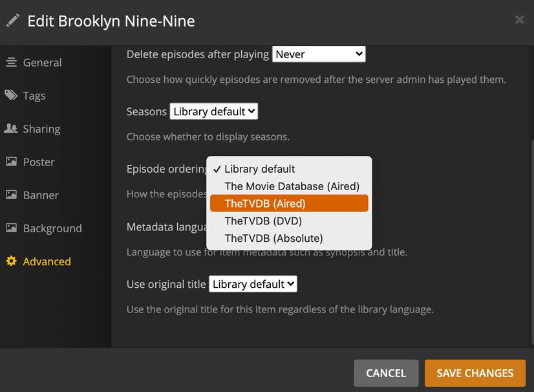Click the Sharing people icon
534x392 pixels.
(x=11, y=129)
